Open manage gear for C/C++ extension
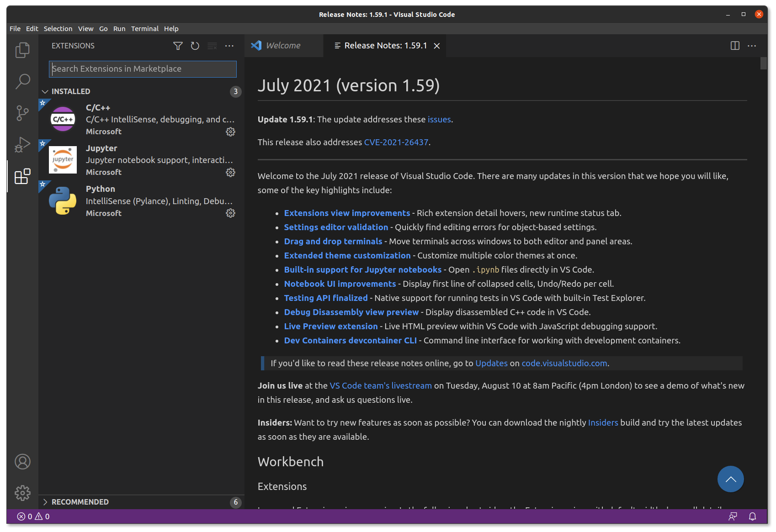 [x=231, y=132]
